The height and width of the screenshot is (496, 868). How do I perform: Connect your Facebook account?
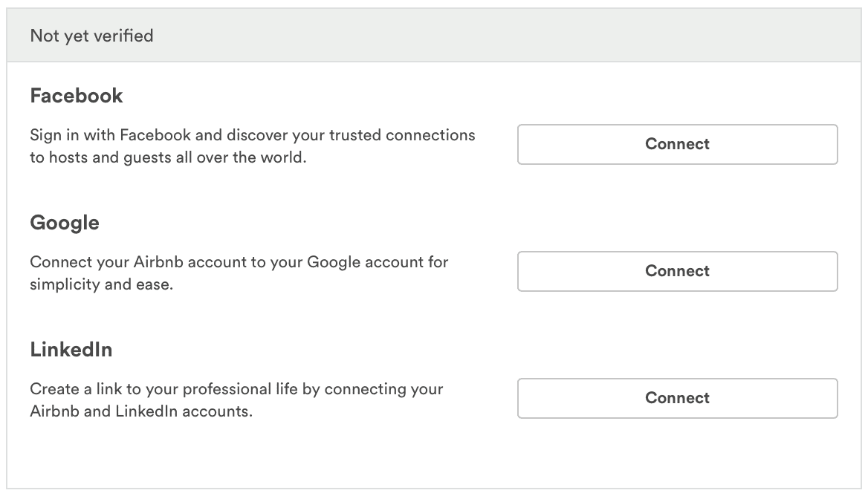point(677,144)
